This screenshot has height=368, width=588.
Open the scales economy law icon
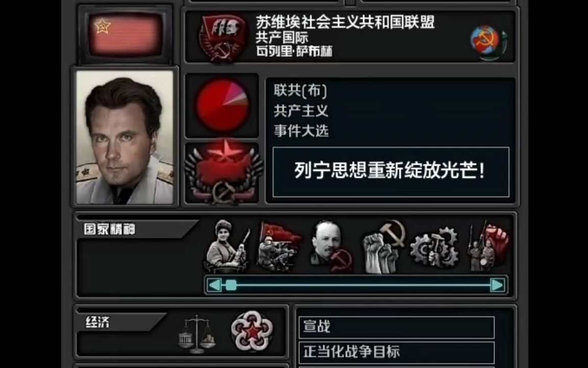(x=197, y=334)
